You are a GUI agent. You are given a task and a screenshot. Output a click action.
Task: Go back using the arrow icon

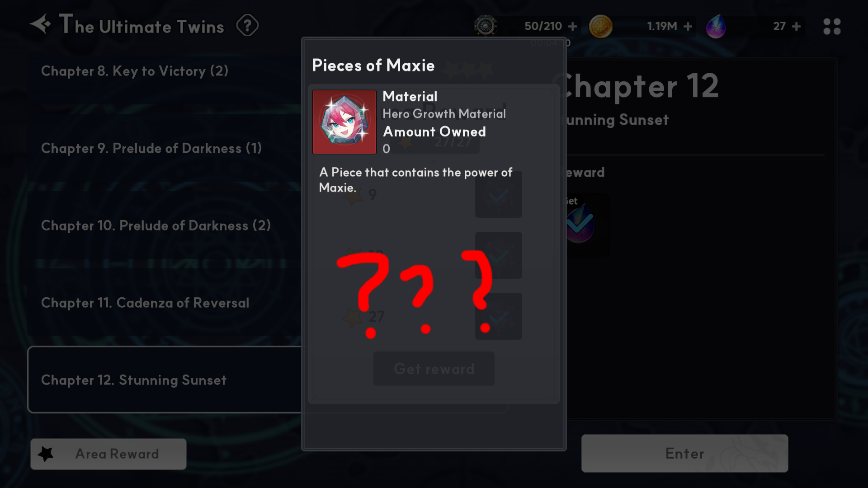tap(40, 24)
